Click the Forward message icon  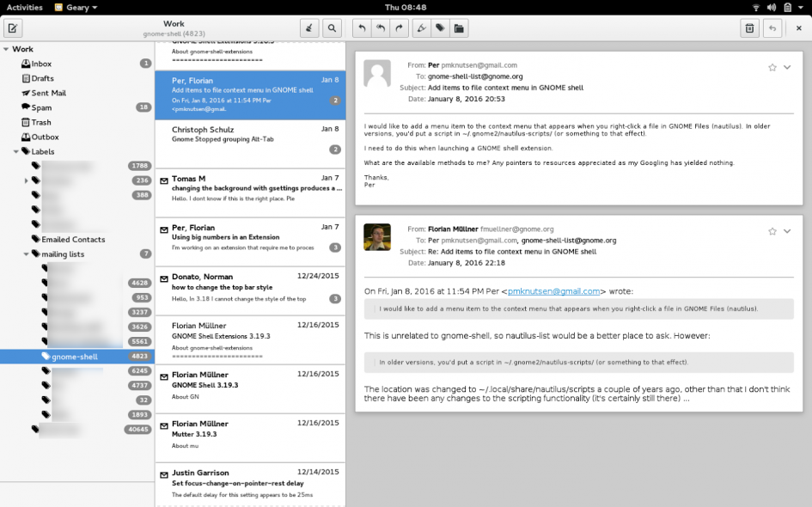click(x=398, y=27)
